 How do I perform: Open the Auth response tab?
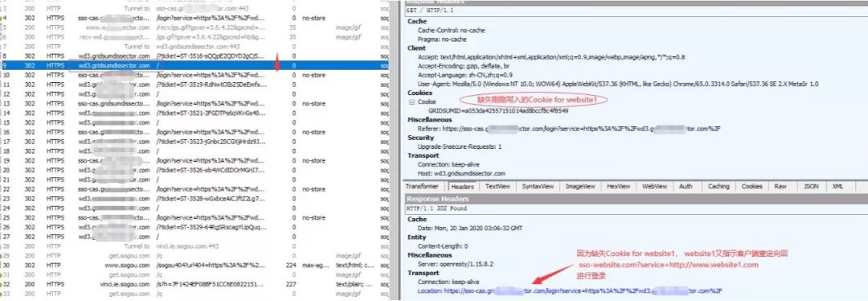point(686,187)
